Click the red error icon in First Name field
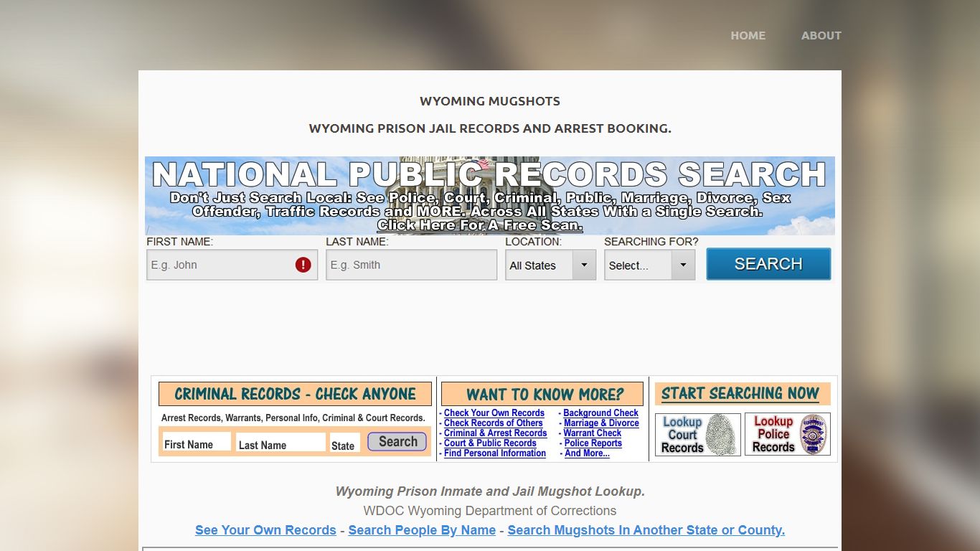980x551 pixels. pyautogui.click(x=303, y=265)
